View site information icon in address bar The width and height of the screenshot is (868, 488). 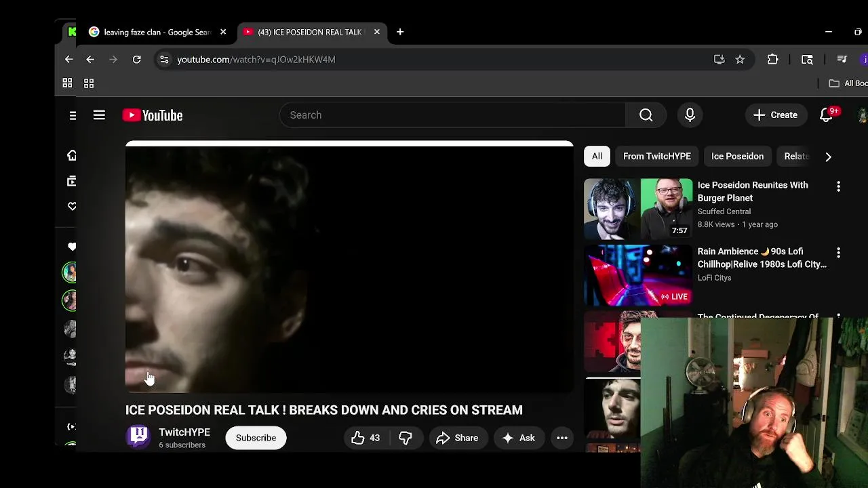pos(164,60)
